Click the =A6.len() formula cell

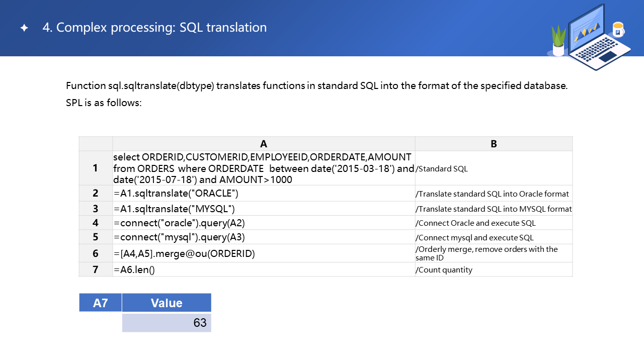(264, 269)
